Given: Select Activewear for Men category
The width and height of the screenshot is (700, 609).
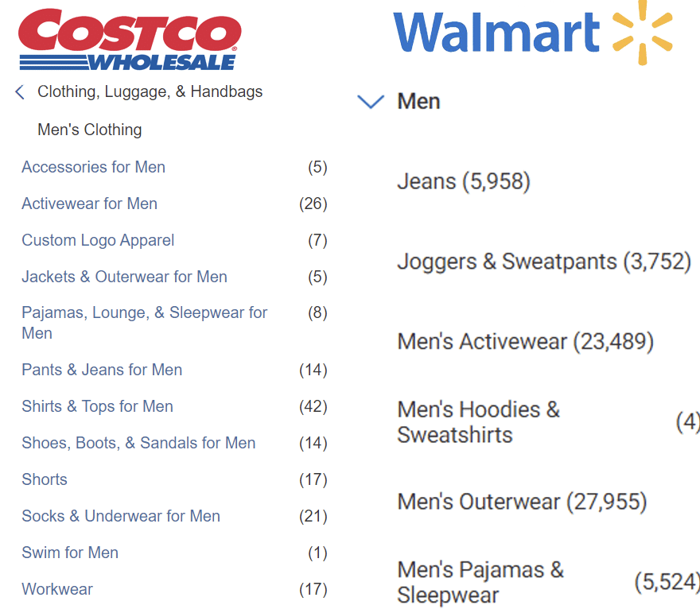Looking at the screenshot, I should point(89,204).
